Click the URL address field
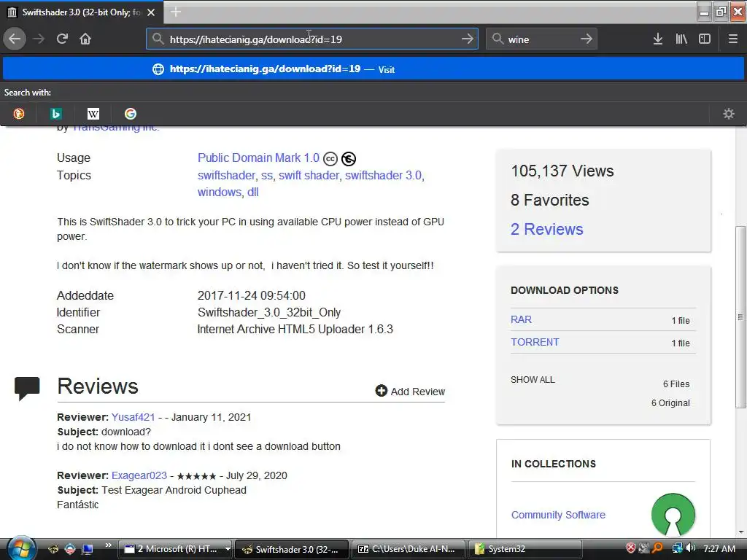Screen dimensions: 747x560 pos(312,39)
